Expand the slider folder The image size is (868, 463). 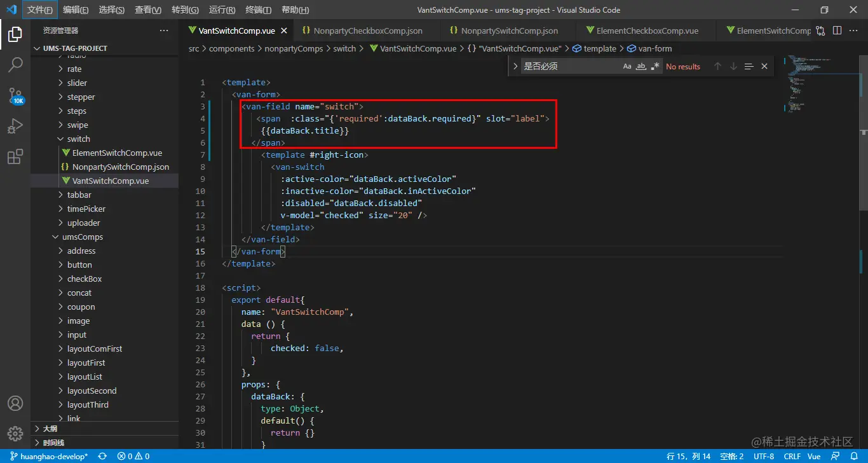pos(104,83)
